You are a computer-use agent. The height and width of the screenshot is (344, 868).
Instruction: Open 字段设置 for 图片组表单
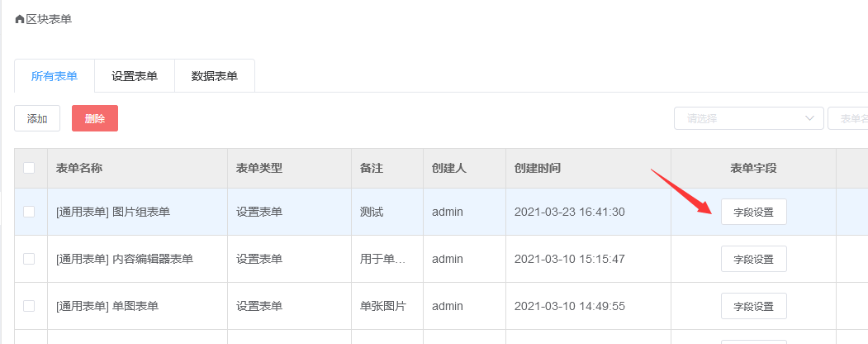point(753,212)
